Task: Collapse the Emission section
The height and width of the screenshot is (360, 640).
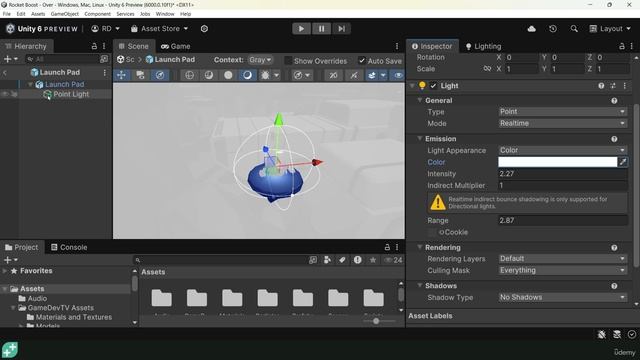Action: (420, 139)
